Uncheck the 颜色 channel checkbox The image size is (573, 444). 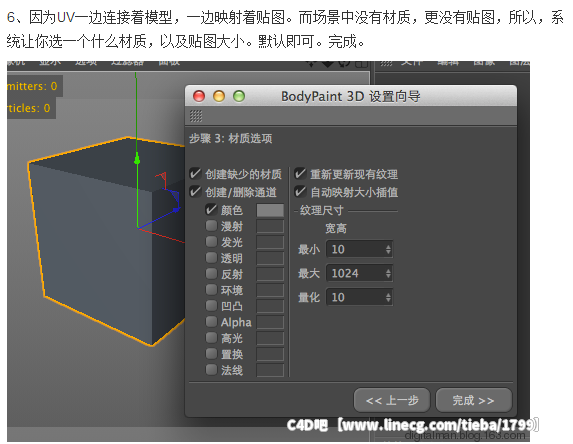tap(211, 209)
